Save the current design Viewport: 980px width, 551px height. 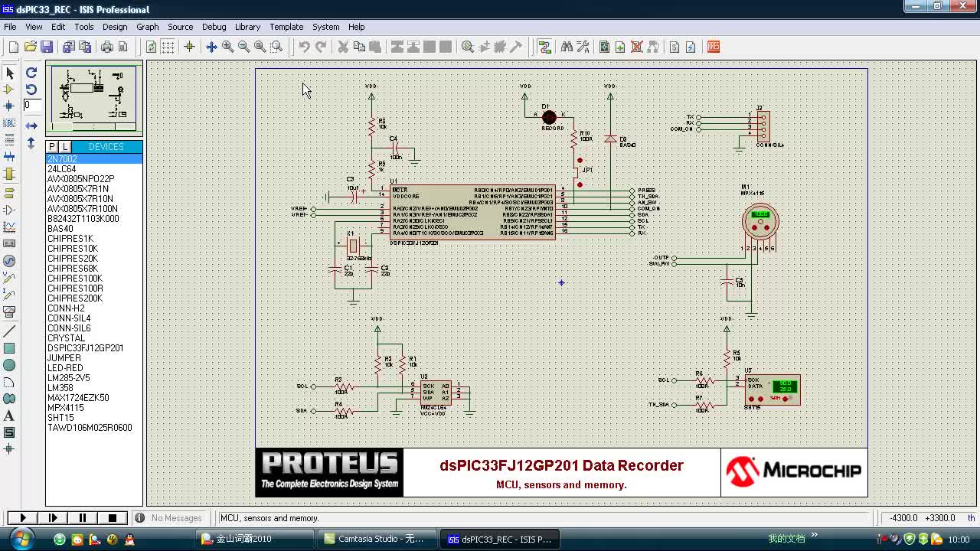pos(47,47)
